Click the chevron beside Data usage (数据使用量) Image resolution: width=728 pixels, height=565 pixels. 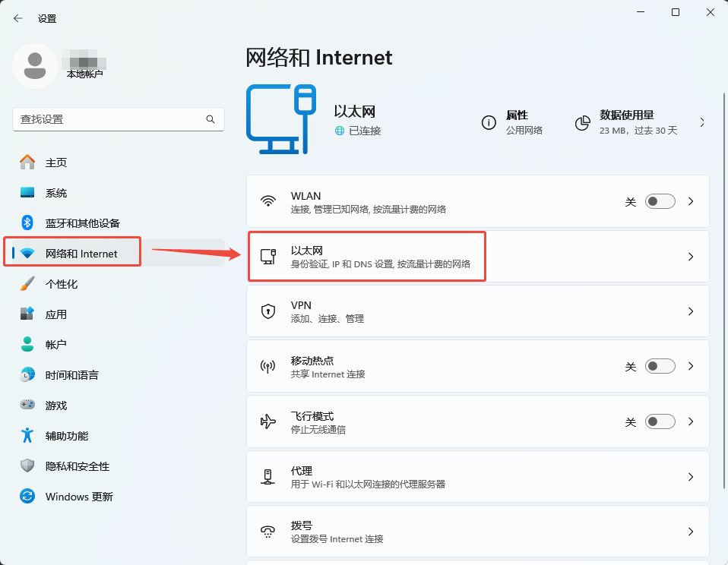tap(702, 122)
